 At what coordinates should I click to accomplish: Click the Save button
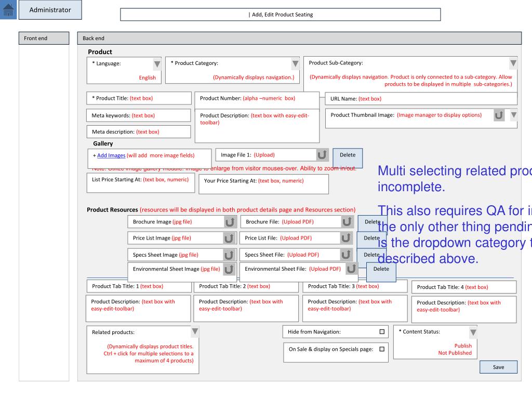coord(498,367)
